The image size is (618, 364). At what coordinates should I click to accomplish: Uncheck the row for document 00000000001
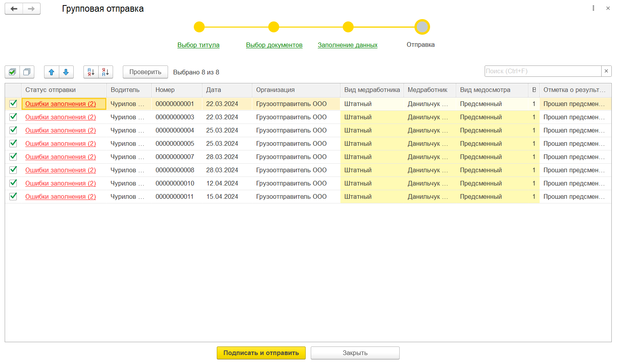click(13, 104)
